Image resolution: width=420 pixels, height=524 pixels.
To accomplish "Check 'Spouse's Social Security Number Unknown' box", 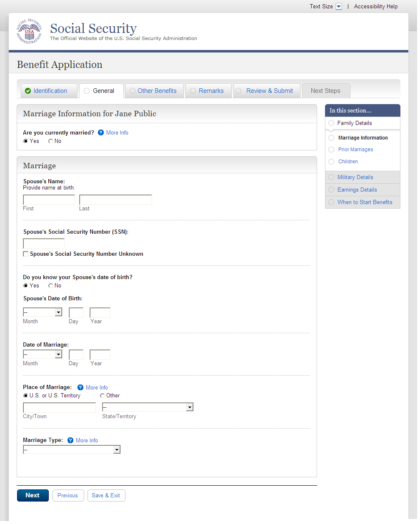I will tap(26, 254).
